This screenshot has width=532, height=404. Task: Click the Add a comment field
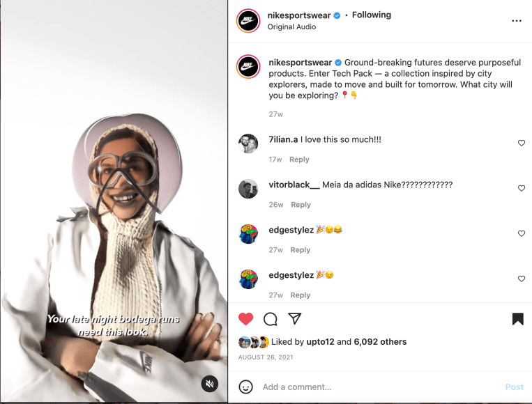pos(377,387)
